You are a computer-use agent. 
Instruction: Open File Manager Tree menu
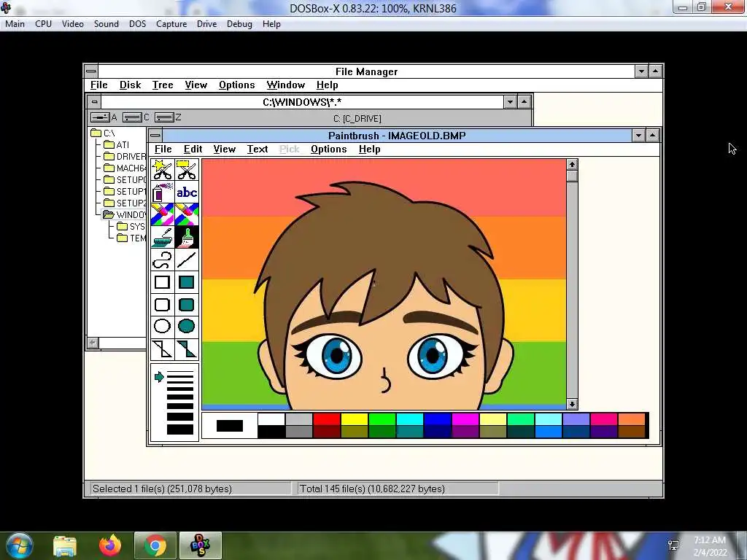163,85
